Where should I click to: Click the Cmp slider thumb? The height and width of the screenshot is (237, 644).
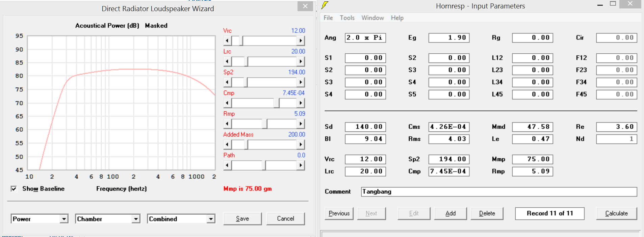click(277, 103)
